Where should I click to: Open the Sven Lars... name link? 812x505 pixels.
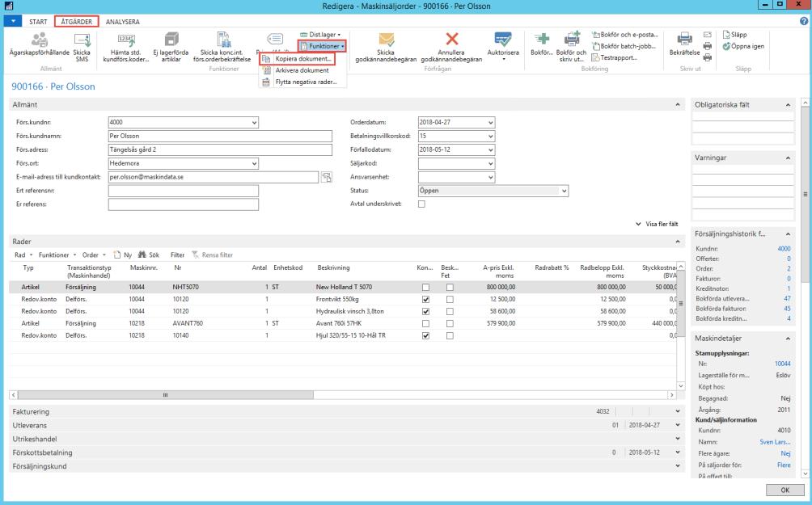point(776,442)
